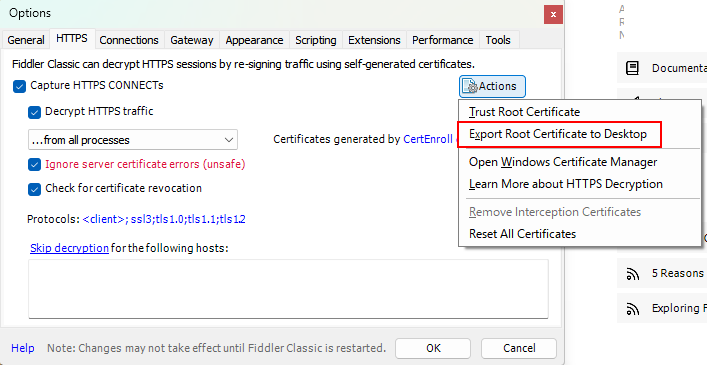Image resolution: width=707 pixels, height=365 pixels.
Task: Open the Scripting tab
Action: pos(316,40)
